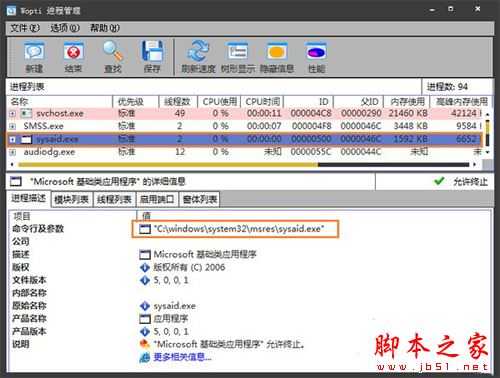This screenshot has height=378, width=500.
Task: Click the sysaid.exe process window icon
Action: click(x=26, y=139)
